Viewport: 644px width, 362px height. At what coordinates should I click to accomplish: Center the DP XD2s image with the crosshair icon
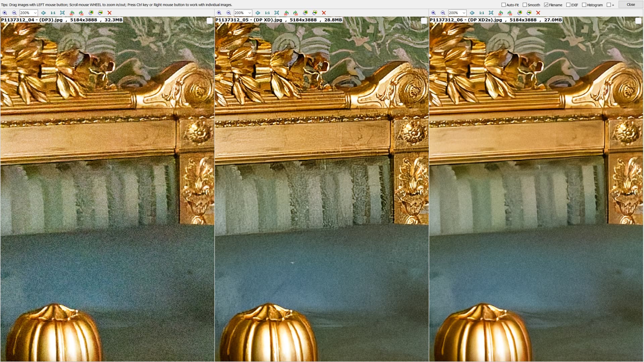[472, 13]
